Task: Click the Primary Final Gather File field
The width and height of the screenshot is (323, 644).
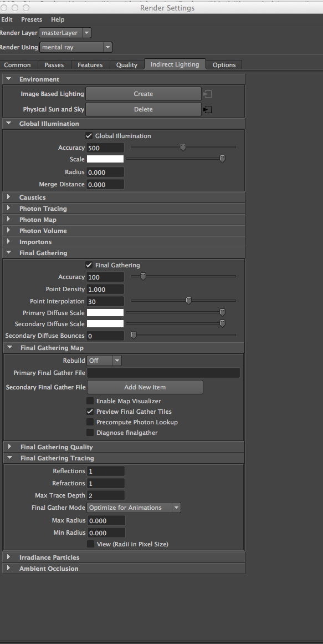Action: click(163, 373)
